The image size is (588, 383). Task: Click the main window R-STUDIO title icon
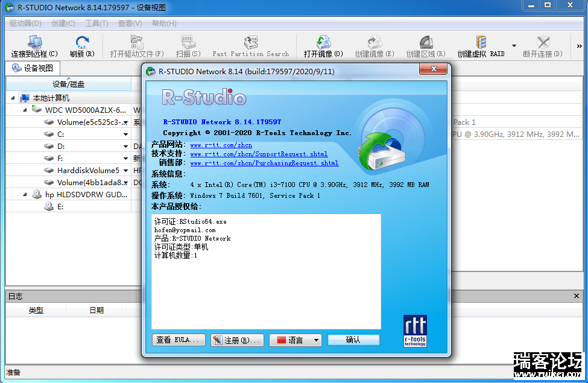point(10,7)
